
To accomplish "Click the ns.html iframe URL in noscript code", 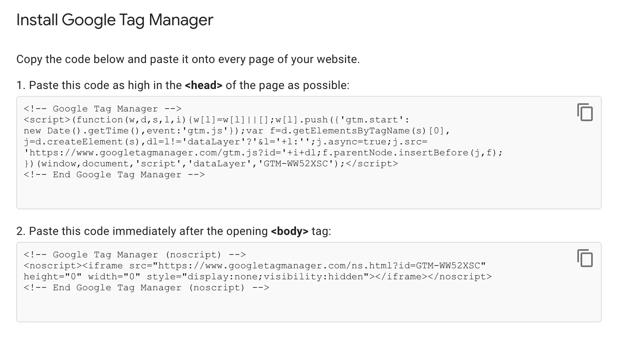I will [319, 265].
